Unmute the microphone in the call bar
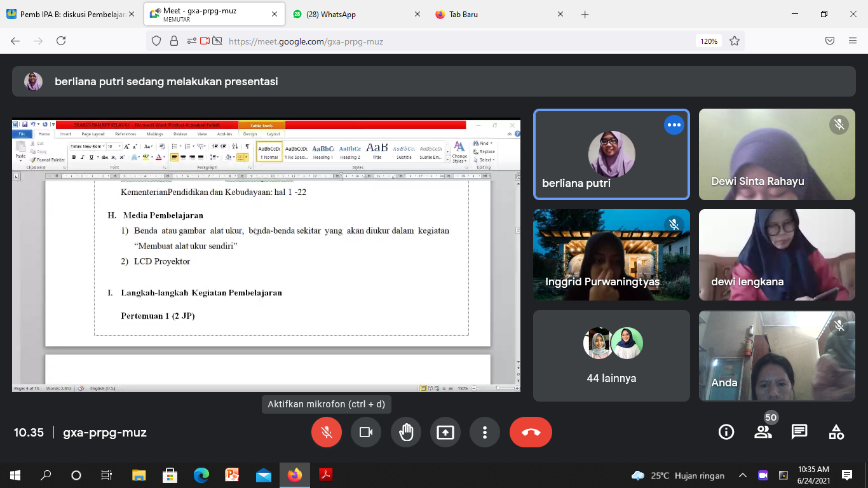This screenshot has width=868, height=488. pyautogui.click(x=327, y=433)
